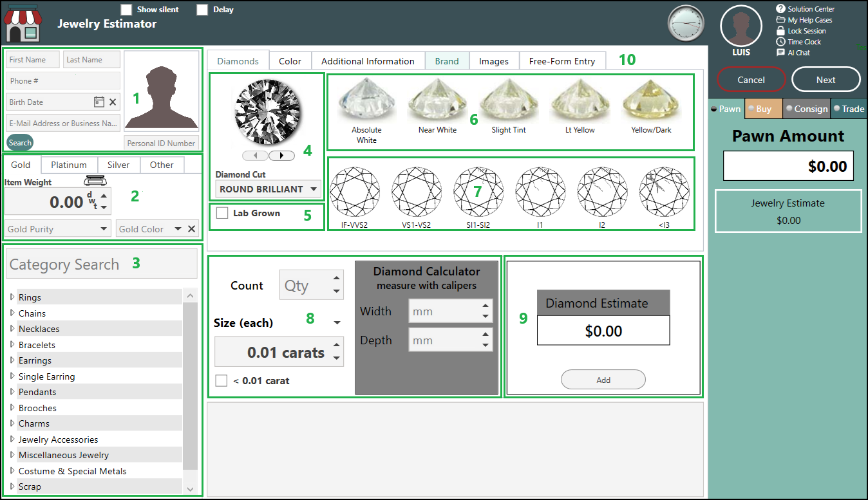The width and height of the screenshot is (868, 500).
Task: Clear the Birth Date field
Action: pos(113,102)
